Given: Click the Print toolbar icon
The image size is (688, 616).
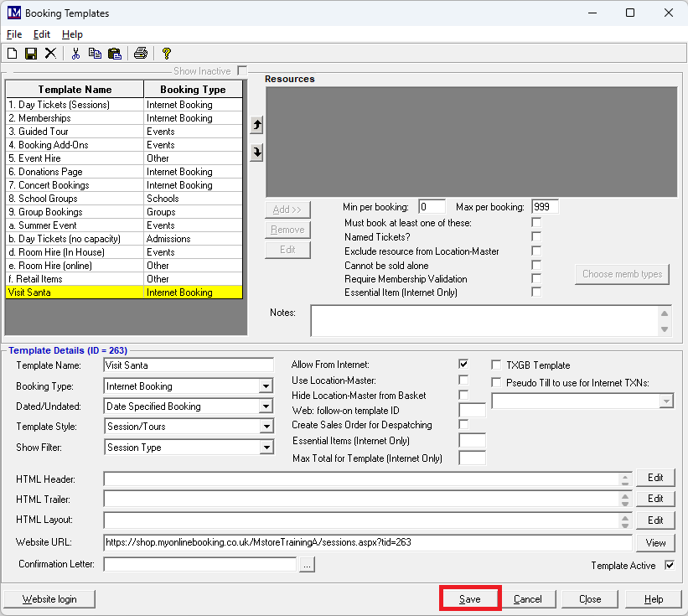Looking at the screenshot, I should (140, 54).
